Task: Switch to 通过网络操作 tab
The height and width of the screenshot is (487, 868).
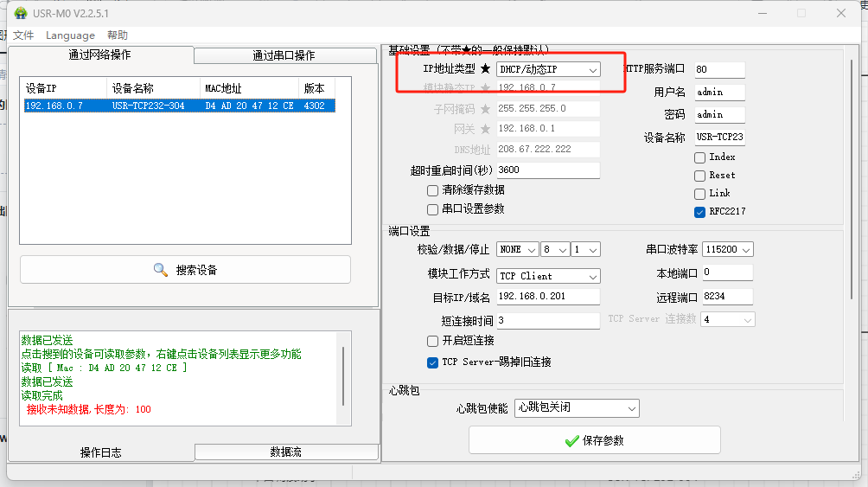Action: pos(100,54)
